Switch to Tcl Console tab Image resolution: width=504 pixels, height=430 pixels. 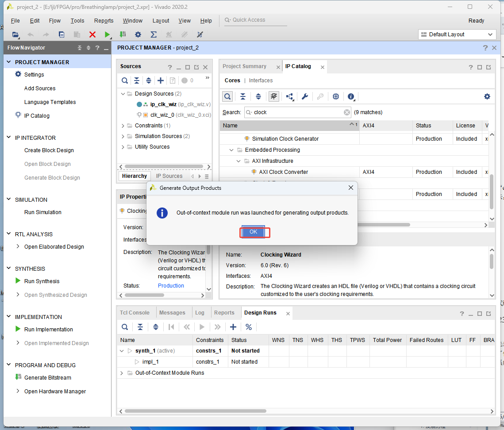(x=135, y=312)
